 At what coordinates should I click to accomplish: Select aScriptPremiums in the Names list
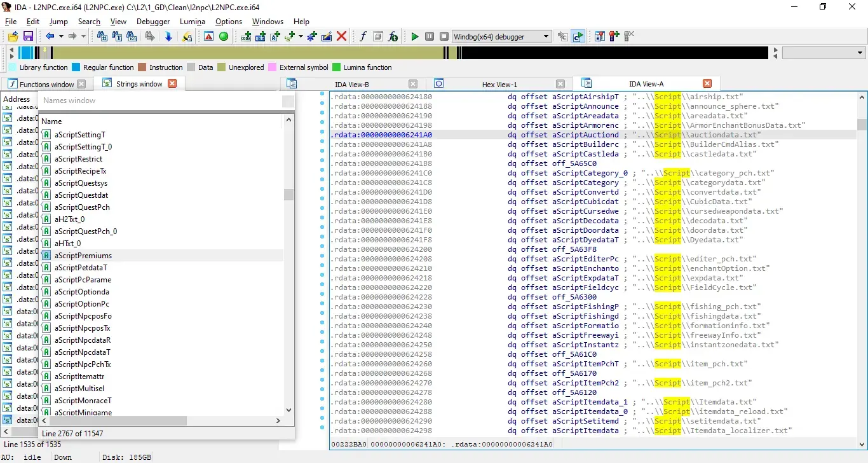click(x=161, y=255)
